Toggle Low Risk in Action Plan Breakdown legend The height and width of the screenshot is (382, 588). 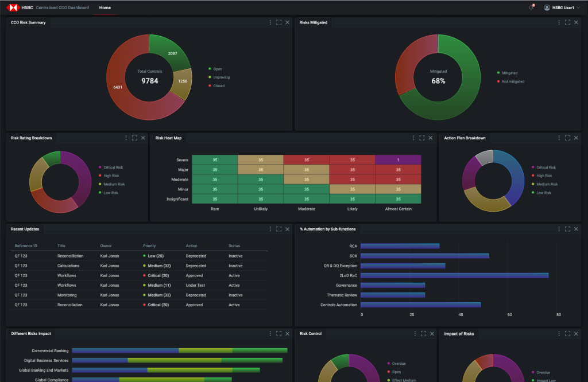541,193
